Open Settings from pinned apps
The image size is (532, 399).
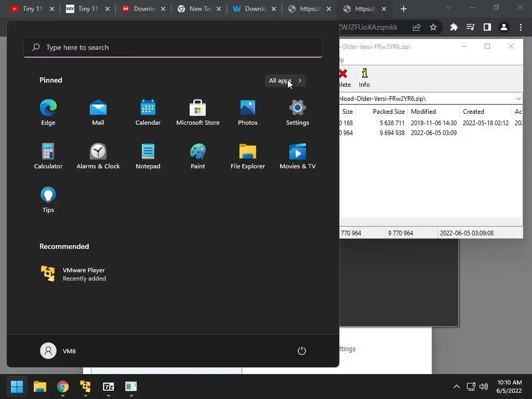click(298, 113)
